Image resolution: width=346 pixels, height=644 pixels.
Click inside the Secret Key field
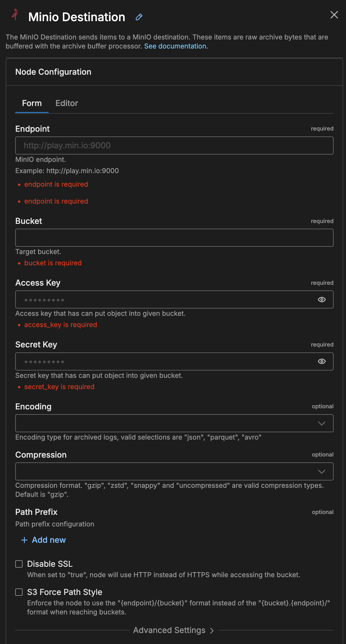tap(167, 361)
